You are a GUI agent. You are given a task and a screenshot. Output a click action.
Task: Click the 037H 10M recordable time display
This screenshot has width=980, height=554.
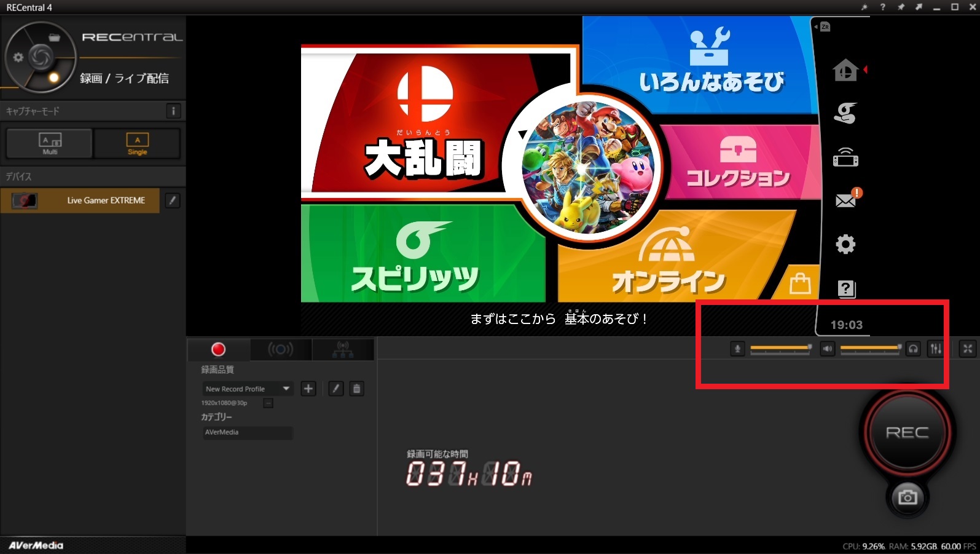469,474
